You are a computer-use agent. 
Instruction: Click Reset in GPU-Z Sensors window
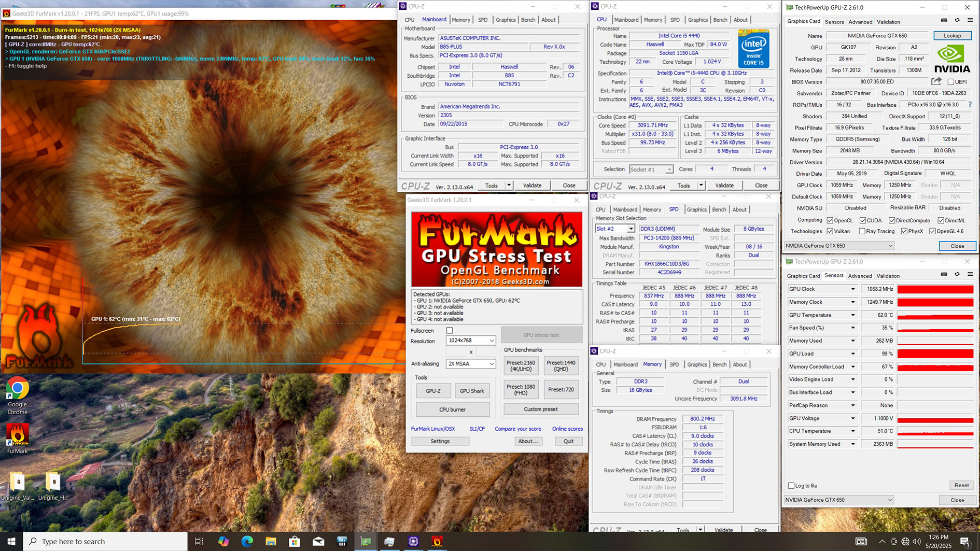click(x=961, y=485)
